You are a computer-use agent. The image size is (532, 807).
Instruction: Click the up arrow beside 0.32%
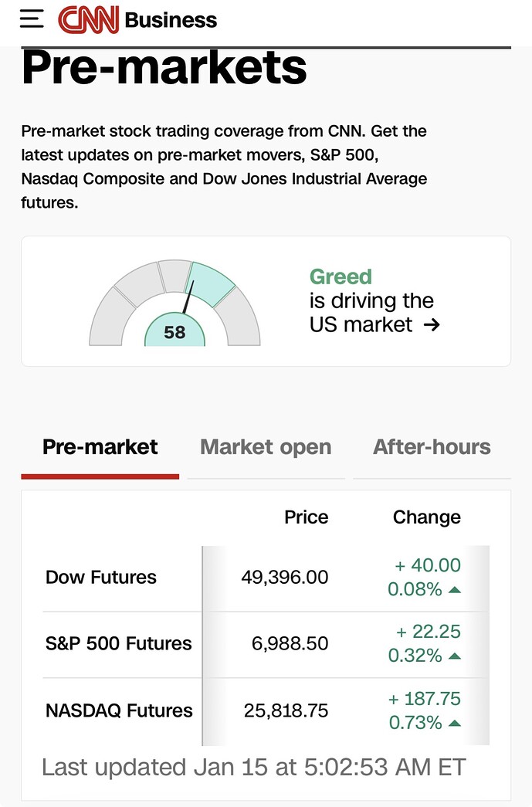coord(455,657)
